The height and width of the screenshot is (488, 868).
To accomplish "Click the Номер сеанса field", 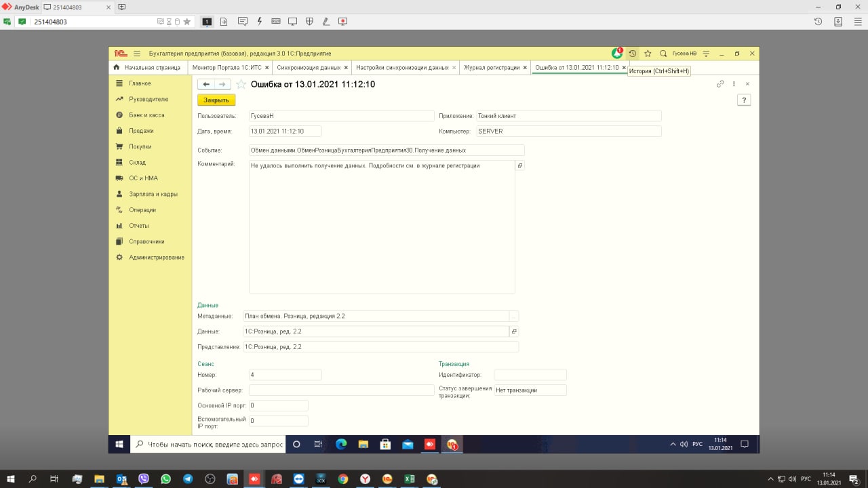I will (285, 375).
